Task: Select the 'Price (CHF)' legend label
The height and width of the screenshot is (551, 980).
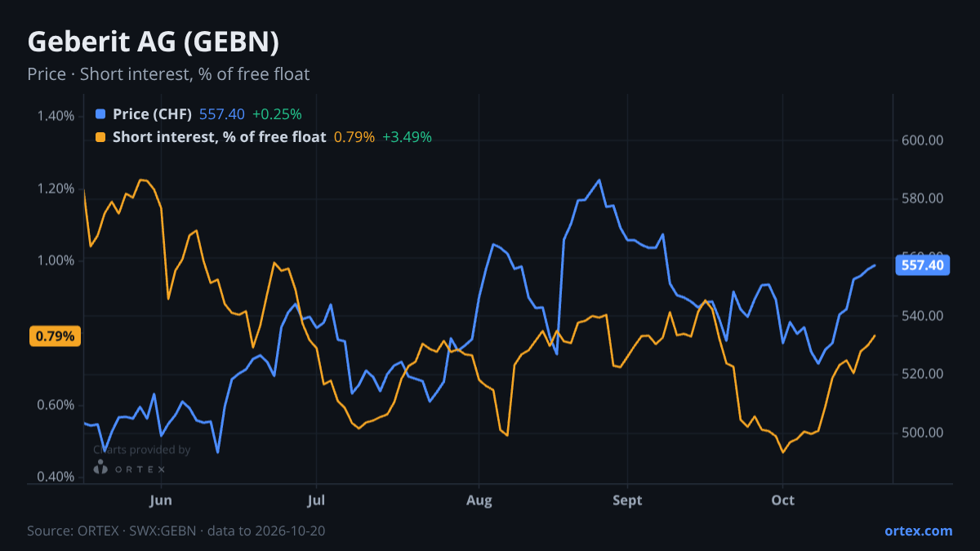Action: click(152, 114)
